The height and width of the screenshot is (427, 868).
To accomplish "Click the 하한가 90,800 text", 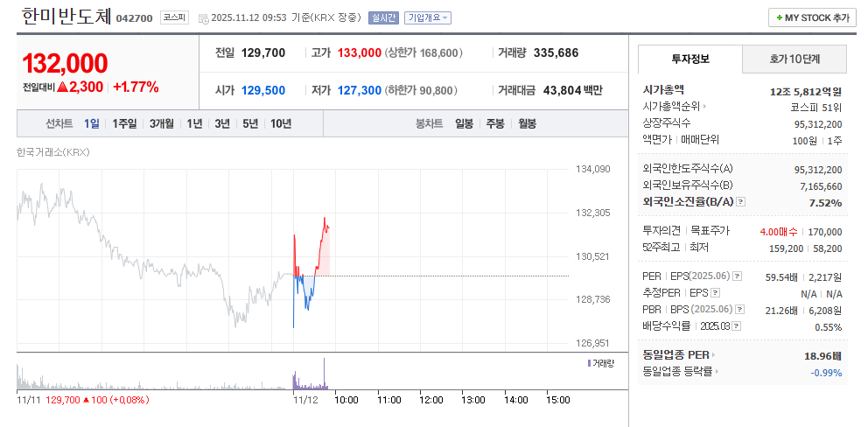I will click(x=420, y=90).
